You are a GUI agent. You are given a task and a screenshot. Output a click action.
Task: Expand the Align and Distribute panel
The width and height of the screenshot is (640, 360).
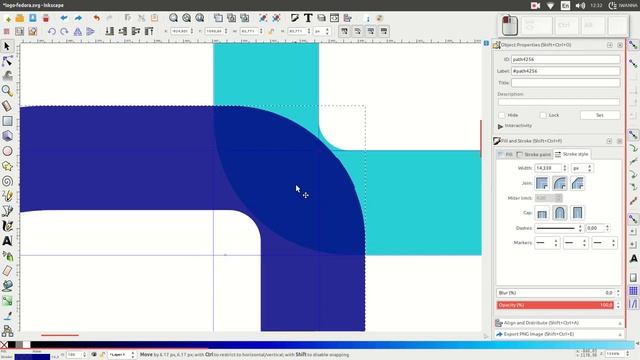558,323
